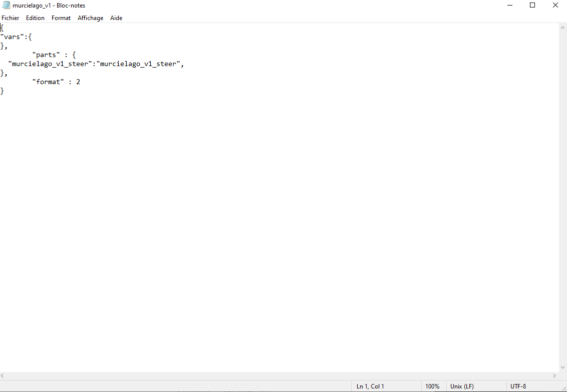Click the 100% zoom status entry
Screen dimensions: 567x392
[x=432, y=386]
